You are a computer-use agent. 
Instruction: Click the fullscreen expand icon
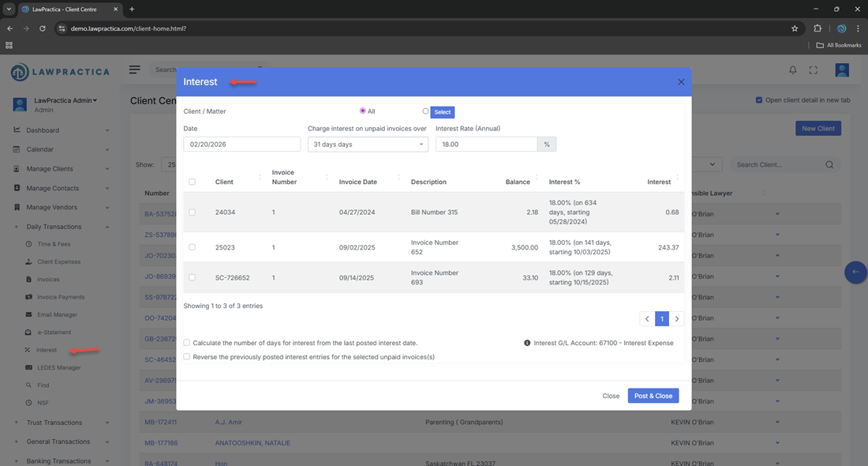(x=813, y=70)
